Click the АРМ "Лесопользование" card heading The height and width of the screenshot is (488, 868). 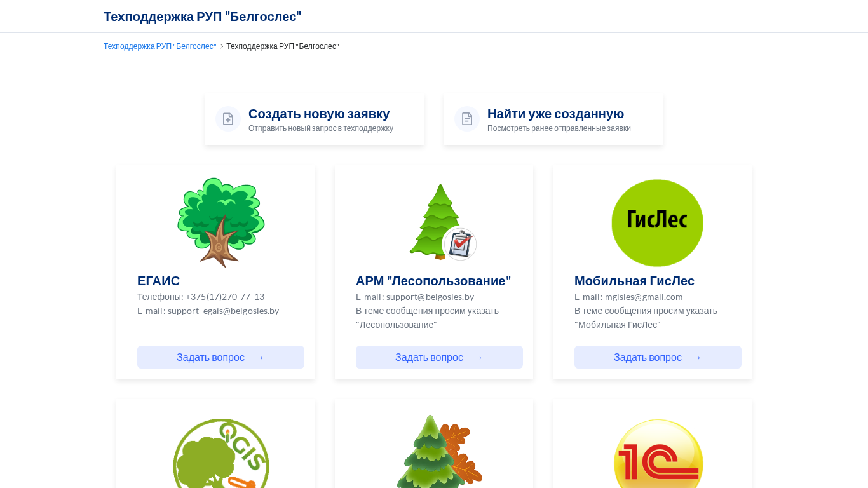tap(433, 281)
